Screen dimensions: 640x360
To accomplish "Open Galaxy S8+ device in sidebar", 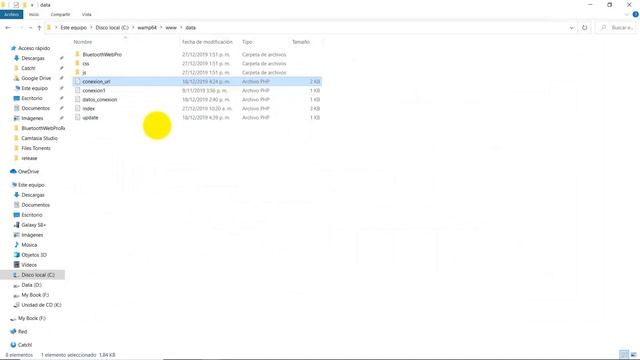I will click(33, 225).
